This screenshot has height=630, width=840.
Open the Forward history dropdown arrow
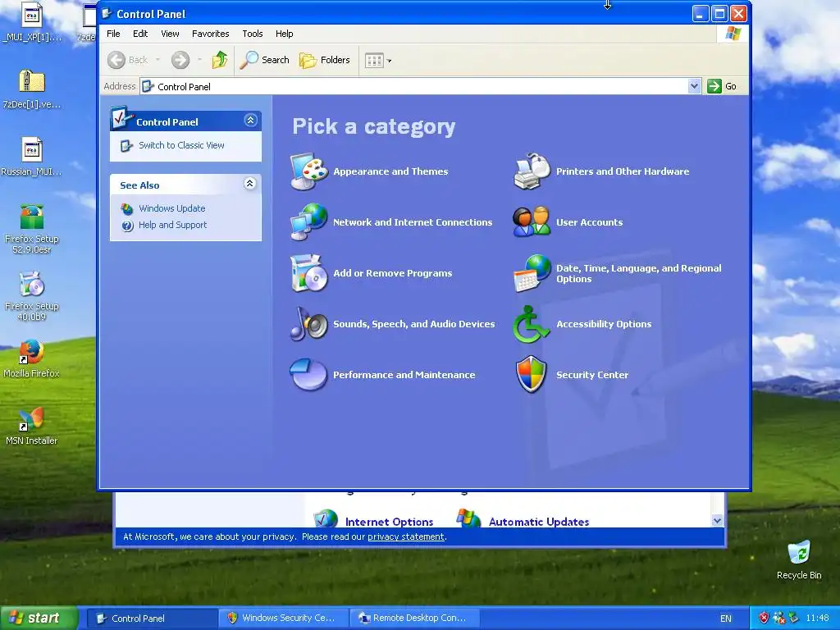pos(199,60)
